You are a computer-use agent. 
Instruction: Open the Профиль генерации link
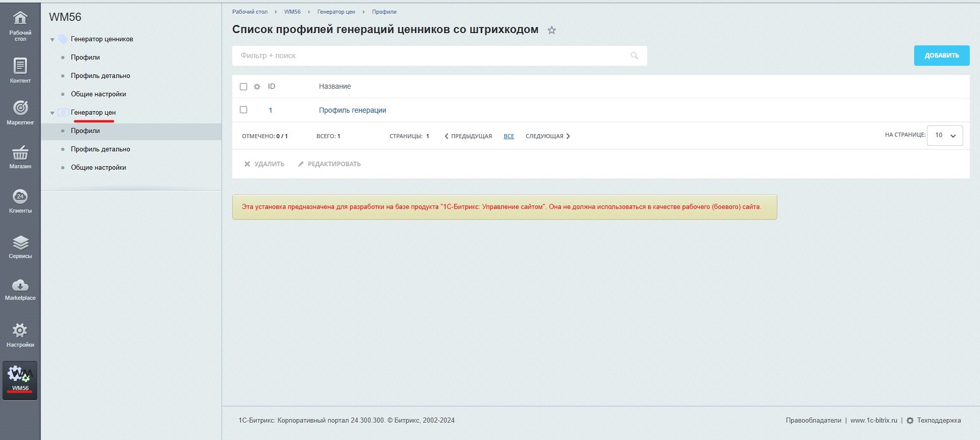(x=352, y=110)
